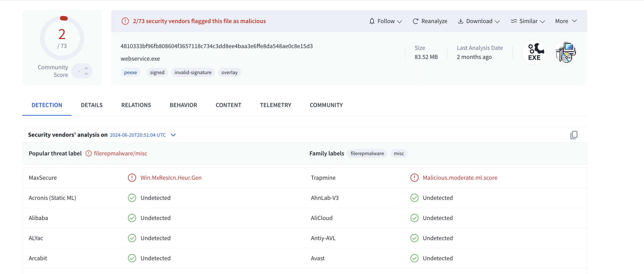Click the malicious flag alert icon in header
This screenshot has width=644, height=274.
click(125, 21)
